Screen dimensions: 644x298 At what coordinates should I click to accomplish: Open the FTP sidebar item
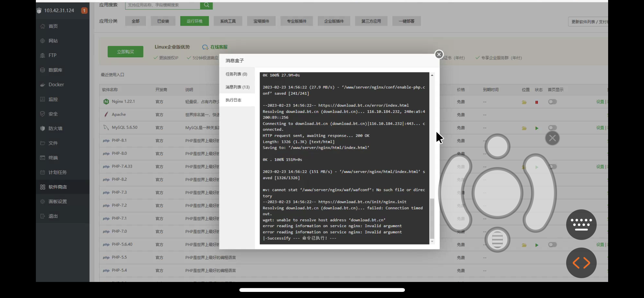(x=62, y=55)
